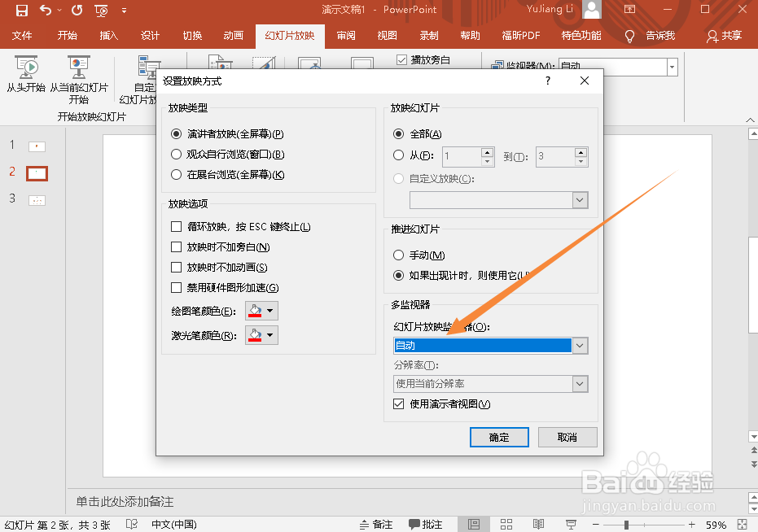Image resolution: width=758 pixels, height=532 pixels.
Task: Toggle the 使用演示者视图 checkbox
Action: pyautogui.click(x=398, y=404)
